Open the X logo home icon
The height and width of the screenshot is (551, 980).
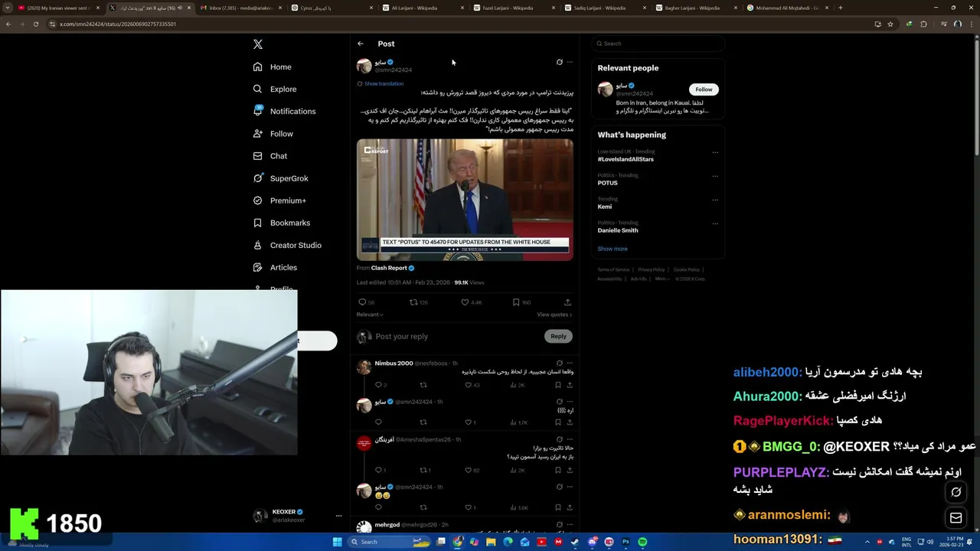(x=258, y=44)
